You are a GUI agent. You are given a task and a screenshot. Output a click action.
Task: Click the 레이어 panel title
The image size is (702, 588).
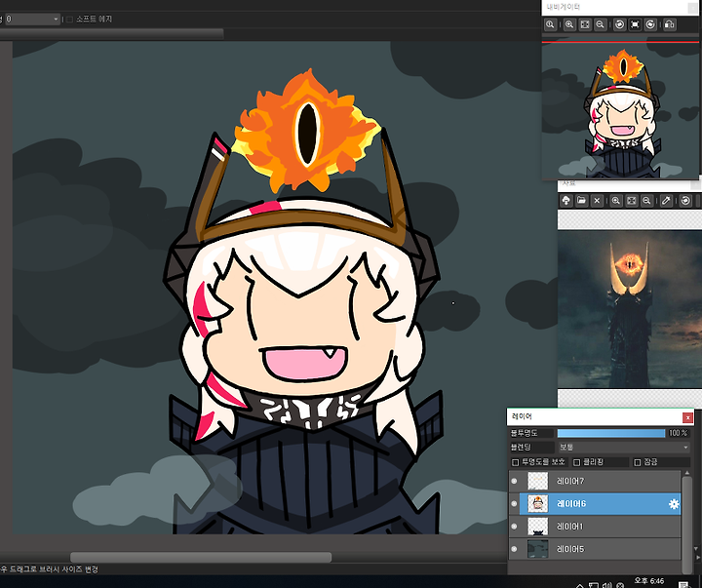point(522,416)
